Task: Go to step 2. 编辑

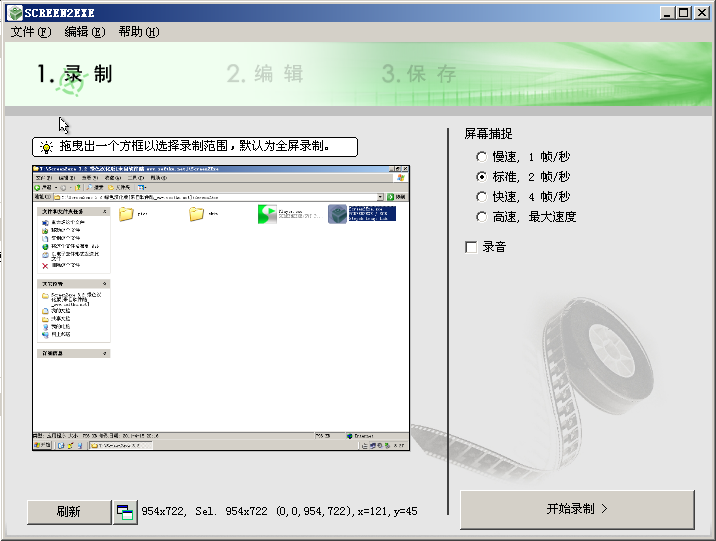Action: [x=265, y=74]
